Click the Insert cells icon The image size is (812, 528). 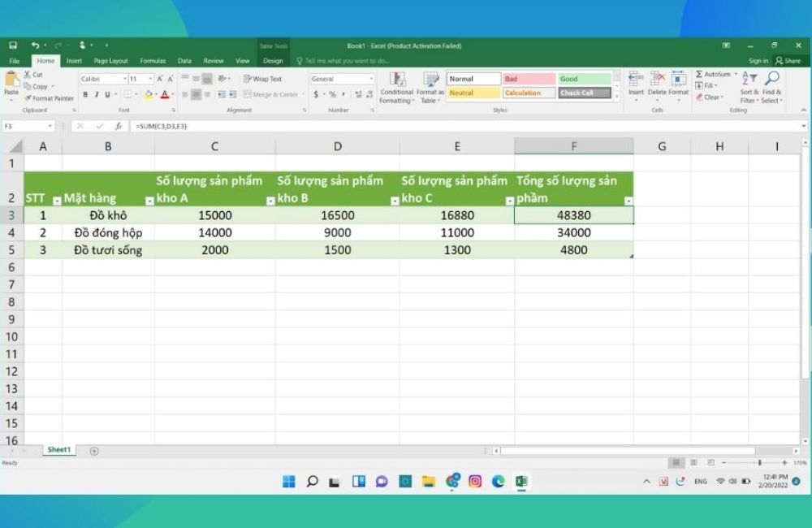(636, 80)
